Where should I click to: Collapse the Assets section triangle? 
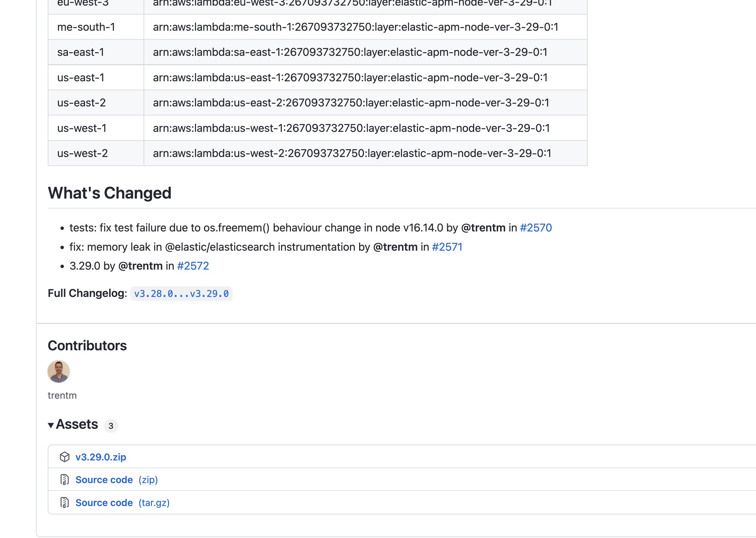51,425
